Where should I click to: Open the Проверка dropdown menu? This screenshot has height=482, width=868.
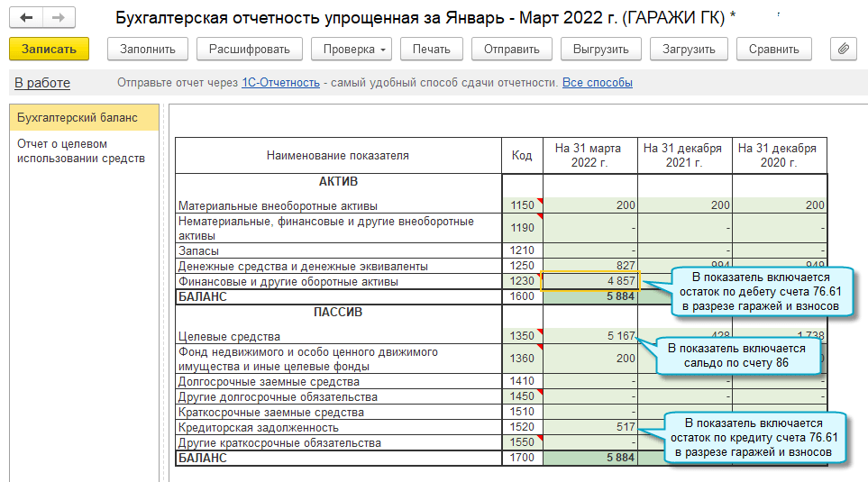point(352,50)
